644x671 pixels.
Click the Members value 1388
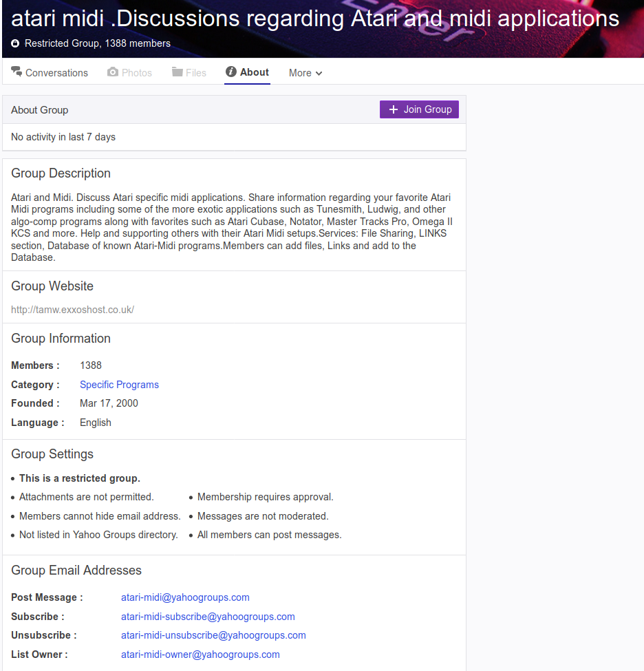[x=91, y=365]
